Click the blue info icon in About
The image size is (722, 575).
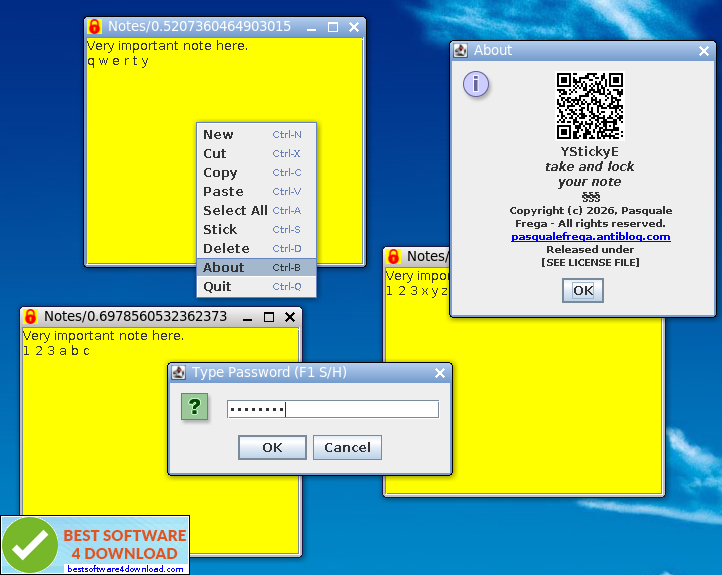[476, 84]
